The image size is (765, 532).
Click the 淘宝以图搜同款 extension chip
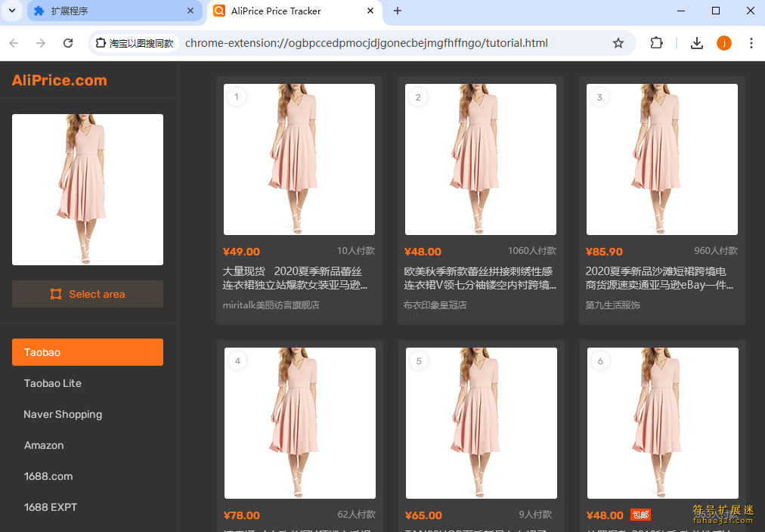click(x=135, y=43)
